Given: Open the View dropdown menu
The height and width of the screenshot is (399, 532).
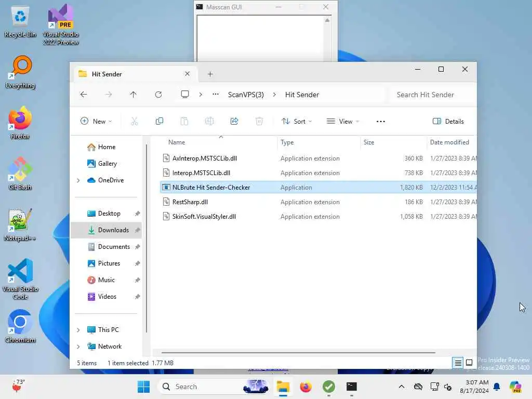Looking at the screenshot, I should coord(343,121).
